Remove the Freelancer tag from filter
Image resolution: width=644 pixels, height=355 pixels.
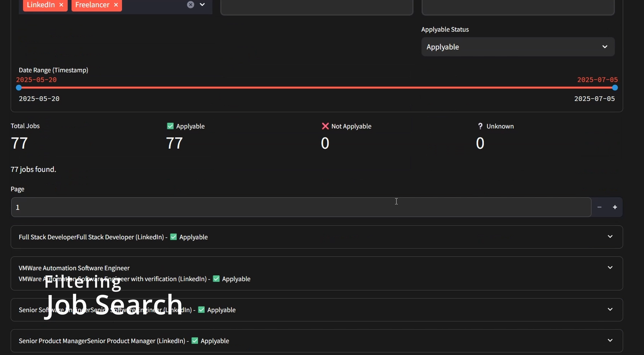116,5
